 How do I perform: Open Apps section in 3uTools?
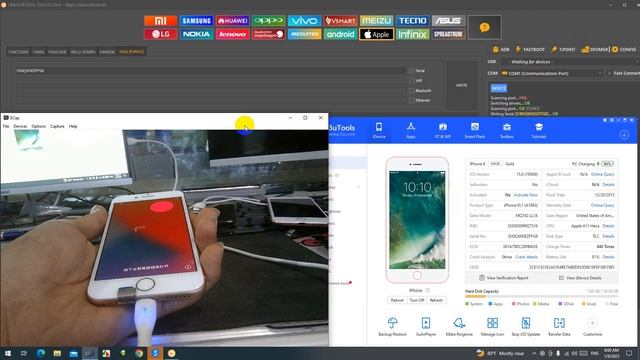click(x=411, y=131)
